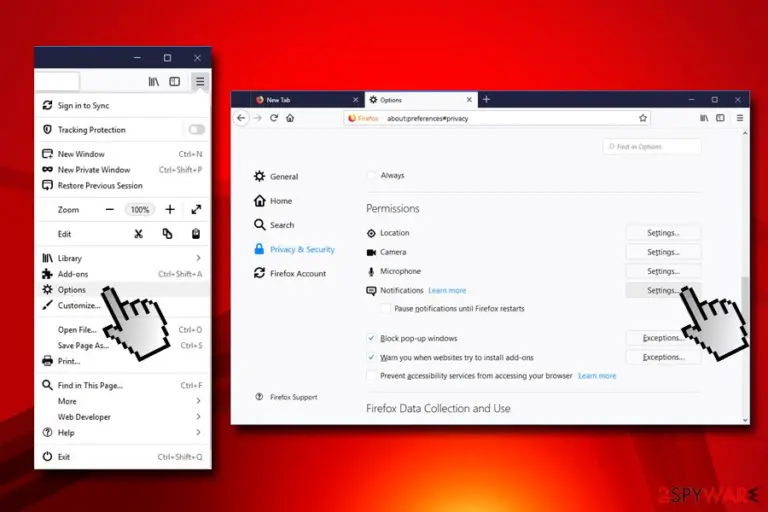This screenshot has height=512, width=768.
Task: Expand the Library submenu arrow
Action: 198,258
